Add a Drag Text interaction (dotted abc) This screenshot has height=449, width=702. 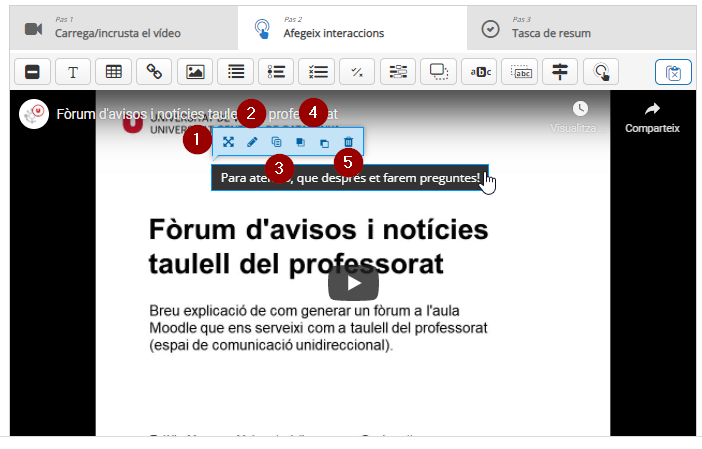[519, 72]
